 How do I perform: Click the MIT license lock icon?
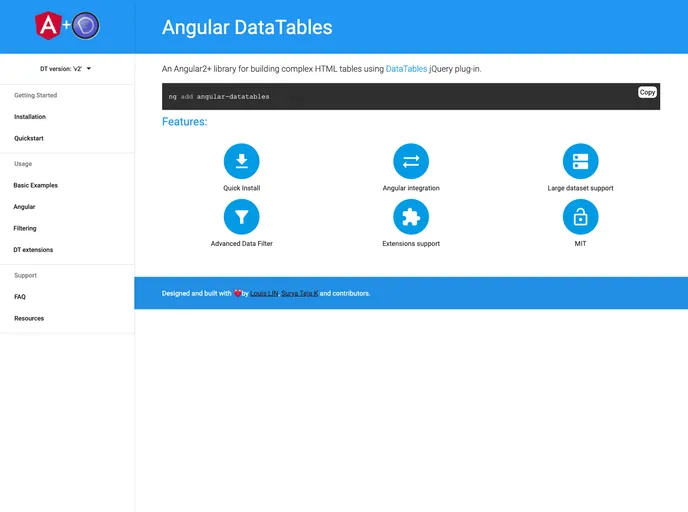580,216
